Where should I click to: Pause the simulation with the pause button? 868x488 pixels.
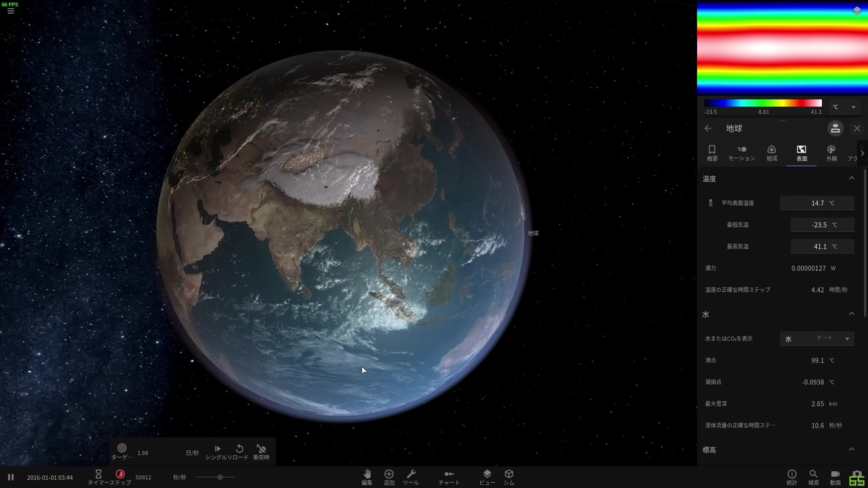tap(11, 477)
